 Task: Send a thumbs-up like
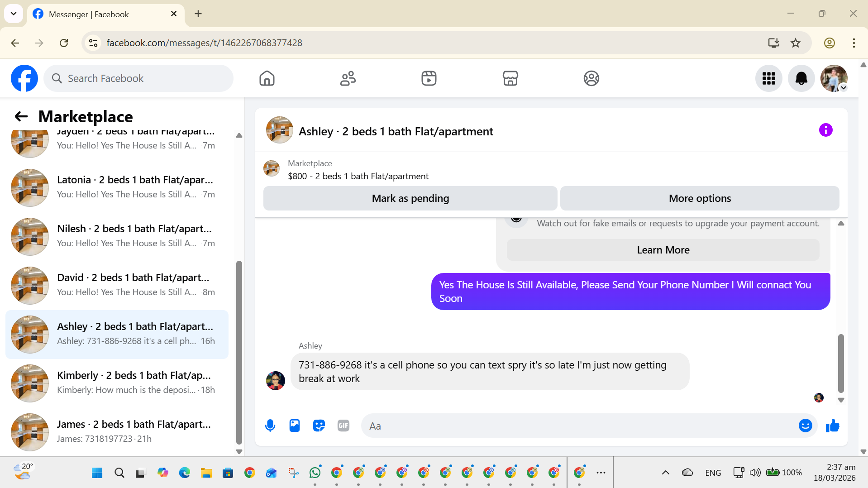coord(832,426)
